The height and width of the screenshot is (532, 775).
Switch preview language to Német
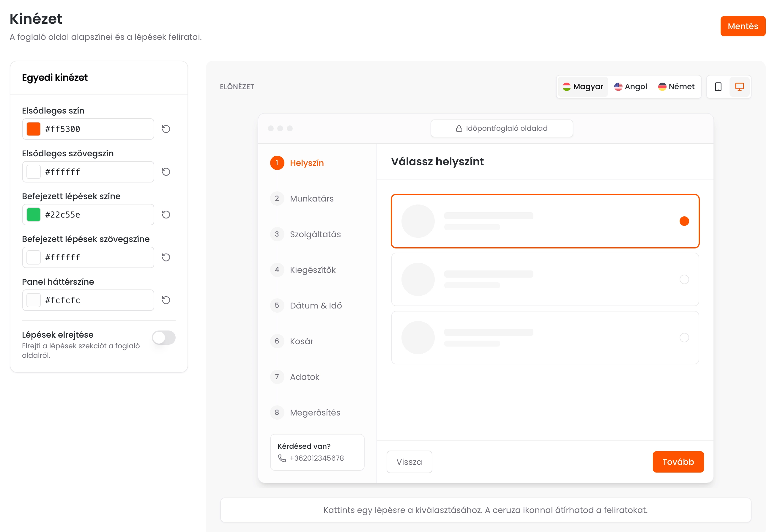[676, 87]
